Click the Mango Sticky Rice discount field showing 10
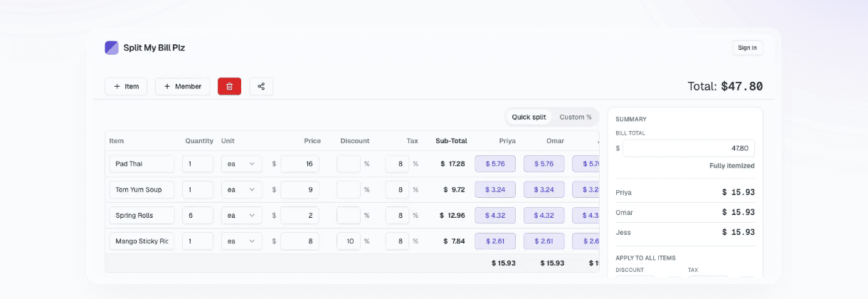The image size is (868, 299). click(349, 241)
